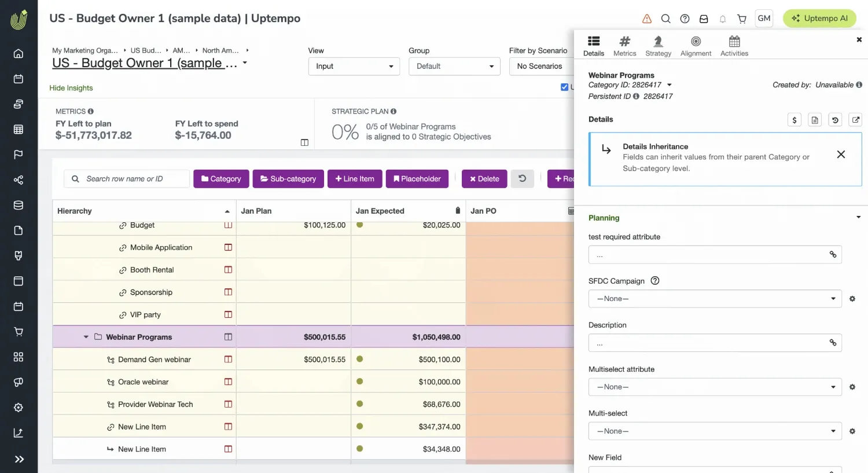This screenshot has width=868, height=473.
Task: Toggle the checkbox beside Hide Insights row
Action: pyautogui.click(x=564, y=87)
